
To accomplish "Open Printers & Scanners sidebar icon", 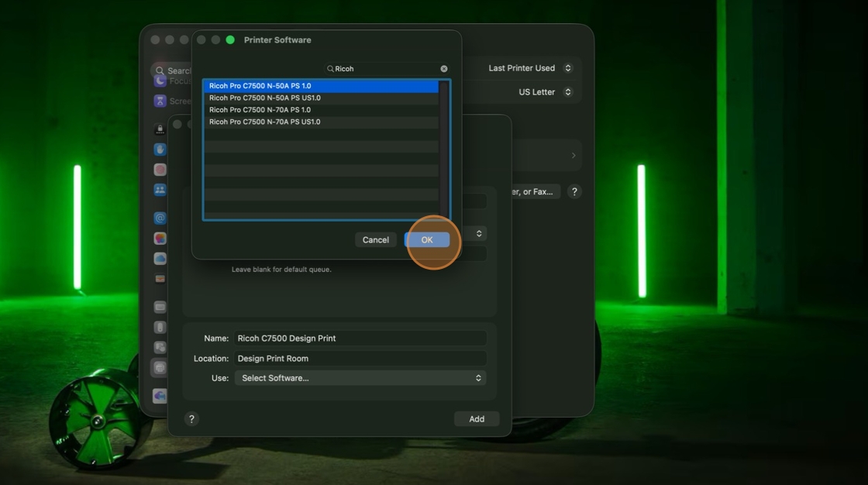I will coord(160,368).
